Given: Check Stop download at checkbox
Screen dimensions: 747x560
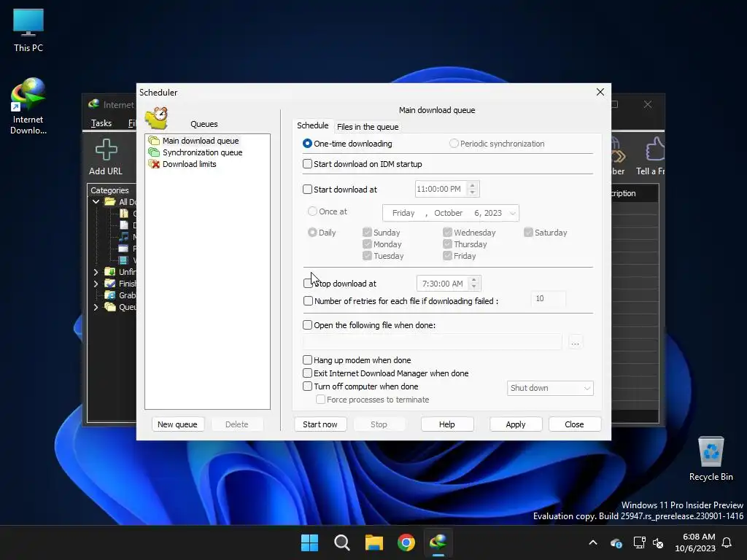Looking at the screenshot, I should tap(308, 284).
